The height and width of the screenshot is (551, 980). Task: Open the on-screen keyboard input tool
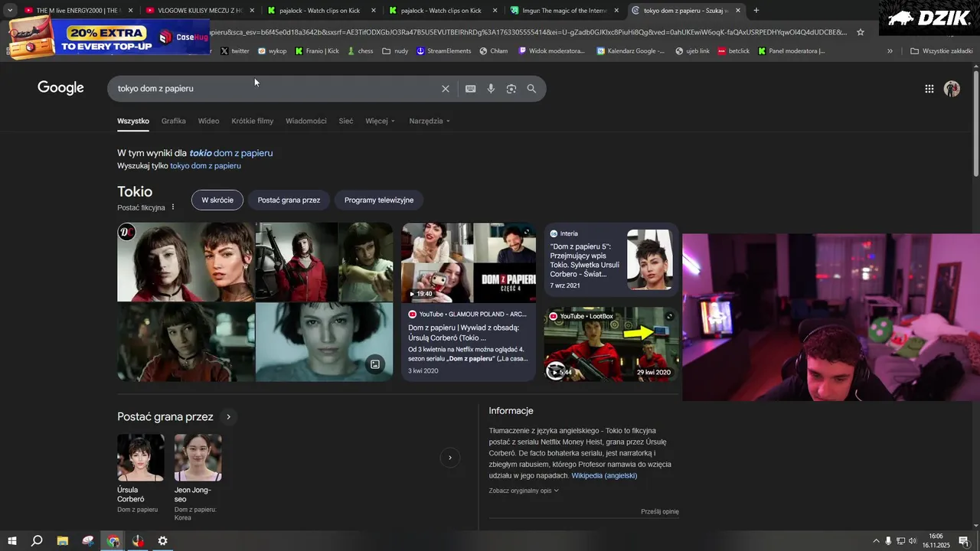point(471,89)
